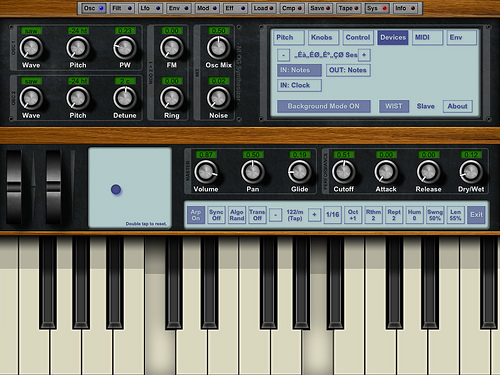This screenshot has width=500, height=375.
Task: Click the Dry/Wet knob
Action: 471,172
